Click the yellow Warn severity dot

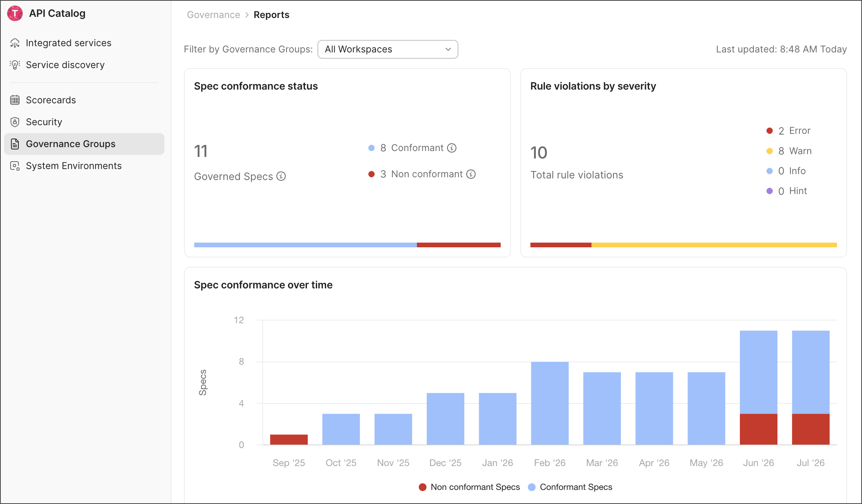(770, 151)
